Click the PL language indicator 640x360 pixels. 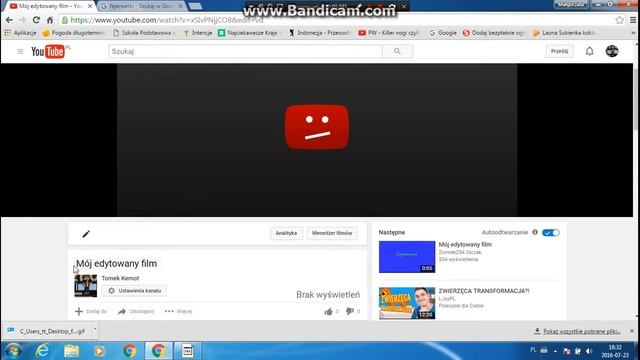click(533, 350)
